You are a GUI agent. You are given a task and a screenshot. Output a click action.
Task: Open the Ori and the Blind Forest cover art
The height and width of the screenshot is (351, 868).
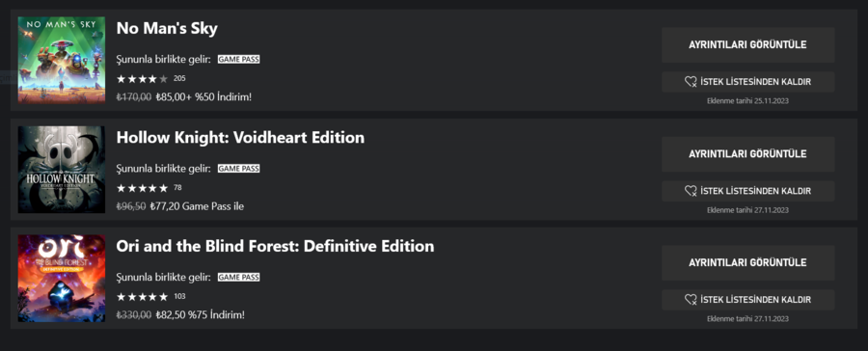pos(62,278)
